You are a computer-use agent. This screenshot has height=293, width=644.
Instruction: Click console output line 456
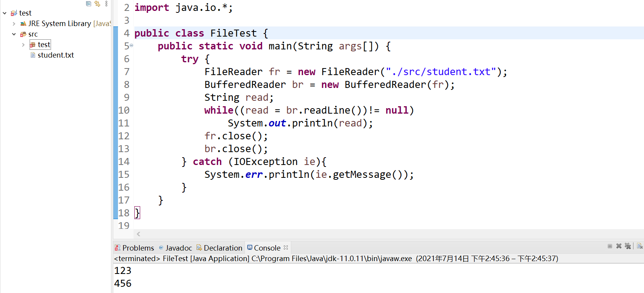pos(123,283)
